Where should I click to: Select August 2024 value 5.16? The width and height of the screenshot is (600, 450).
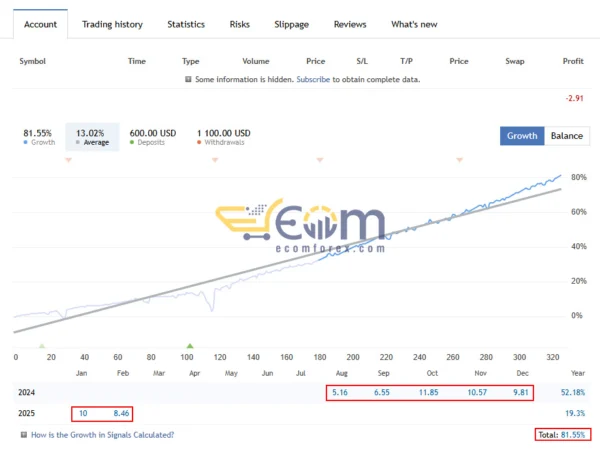tap(340, 393)
